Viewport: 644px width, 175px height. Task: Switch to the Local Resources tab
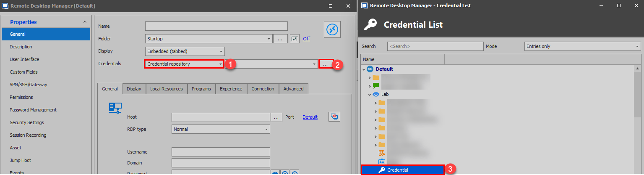pos(167,89)
